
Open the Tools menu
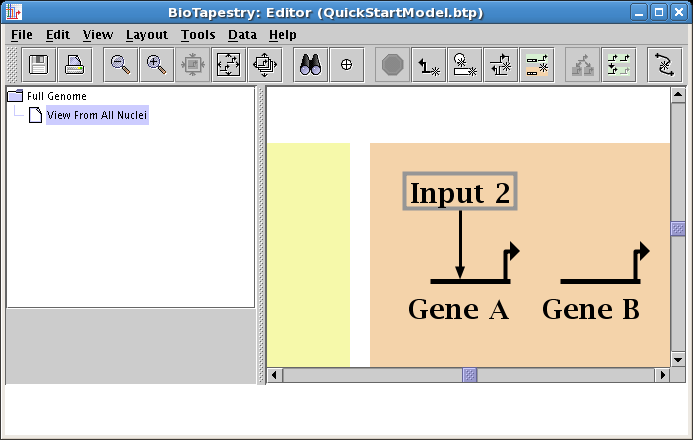[197, 34]
